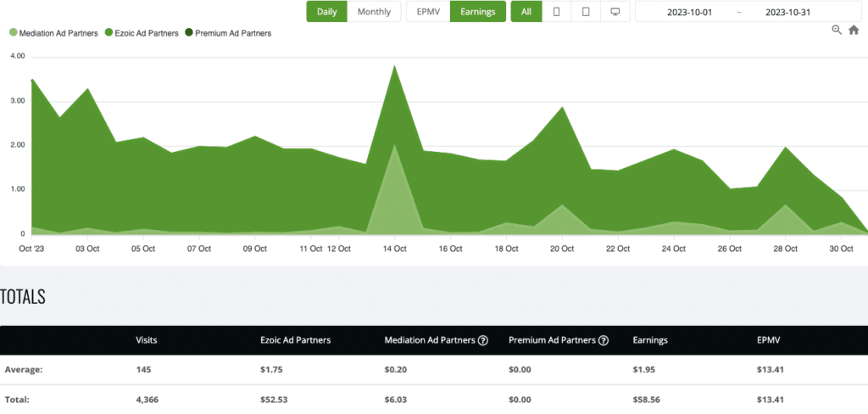Show Earnings metric in the chart
This screenshot has width=868, height=414.
point(478,12)
